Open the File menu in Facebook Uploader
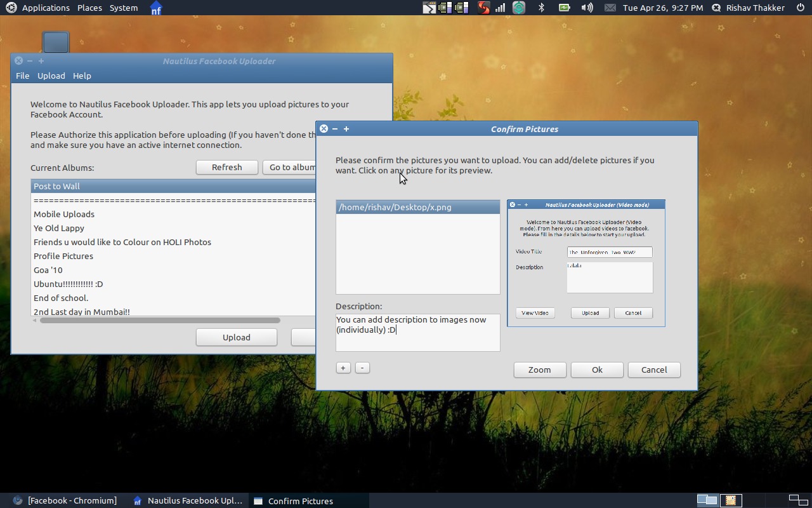 (x=22, y=76)
